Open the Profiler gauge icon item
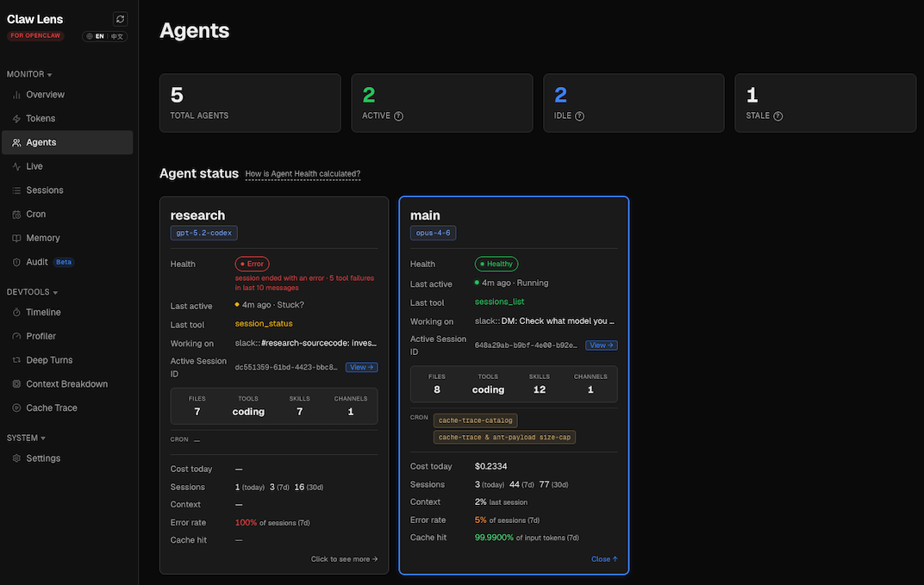The width and height of the screenshot is (924, 585). coord(16,336)
